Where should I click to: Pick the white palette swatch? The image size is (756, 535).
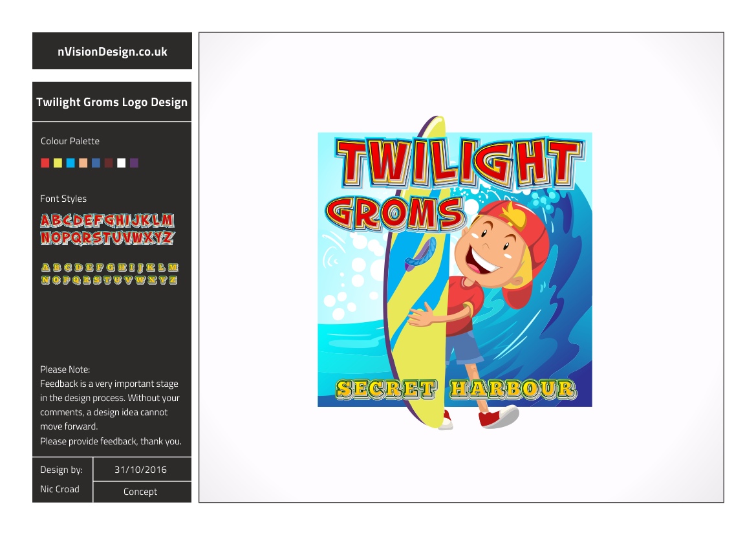[122, 163]
